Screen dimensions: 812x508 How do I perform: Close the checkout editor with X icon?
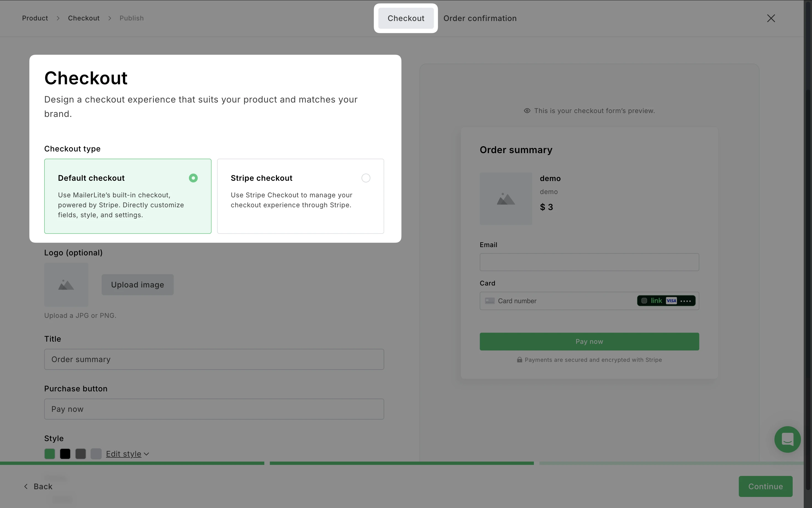pyautogui.click(x=771, y=18)
